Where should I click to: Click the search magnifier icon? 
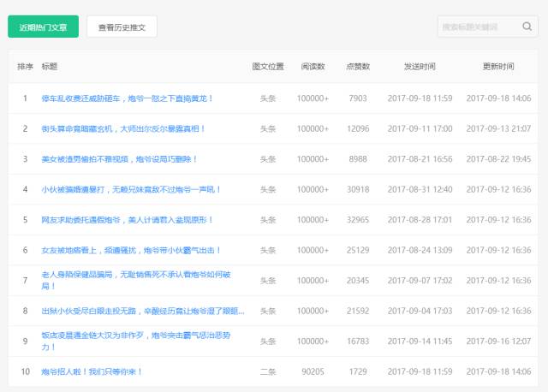point(527,27)
